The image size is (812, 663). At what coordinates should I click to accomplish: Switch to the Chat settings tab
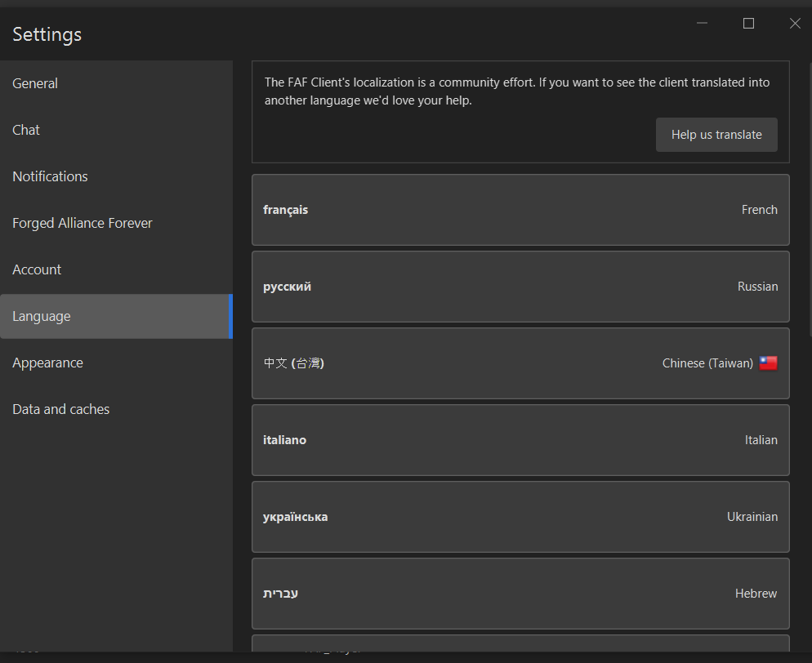(116, 130)
